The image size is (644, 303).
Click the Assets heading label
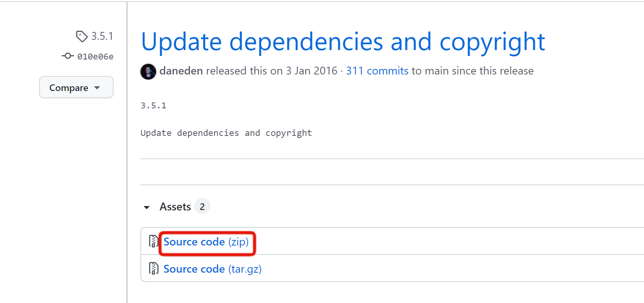point(175,207)
